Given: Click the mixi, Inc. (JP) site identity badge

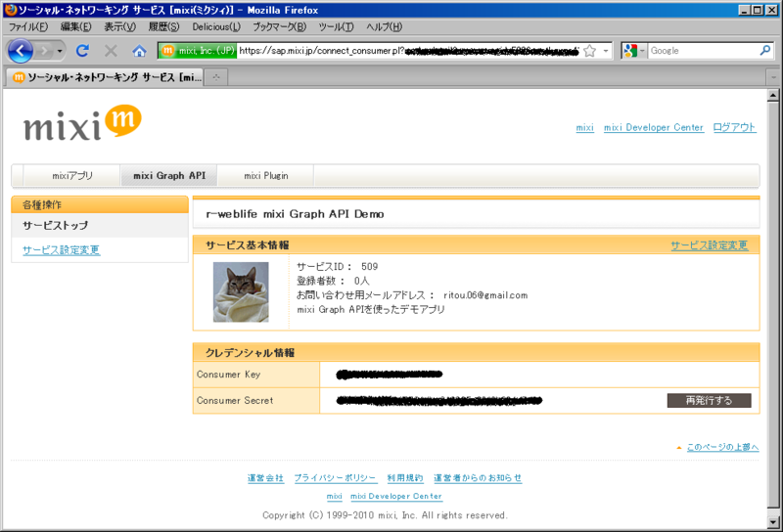Looking at the screenshot, I should point(198,51).
